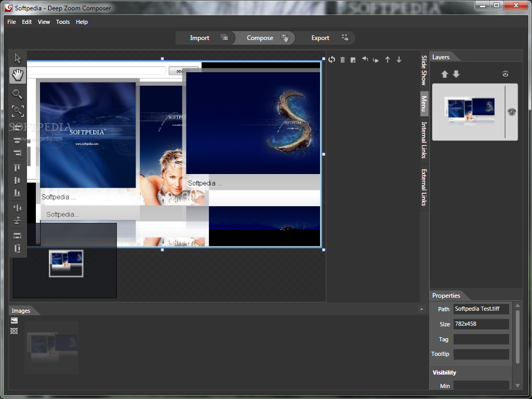
Task: Click the make same width icon
Action: click(x=17, y=235)
